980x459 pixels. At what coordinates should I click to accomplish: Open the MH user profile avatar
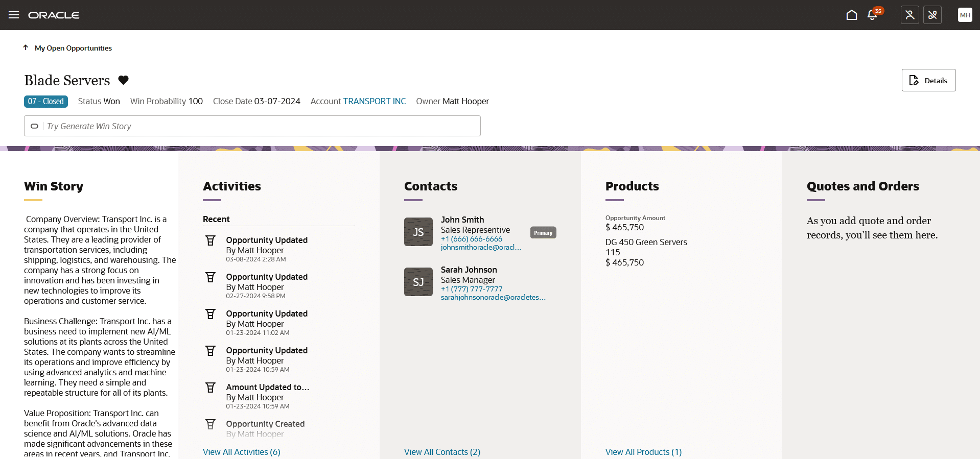(x=965, y=15)
